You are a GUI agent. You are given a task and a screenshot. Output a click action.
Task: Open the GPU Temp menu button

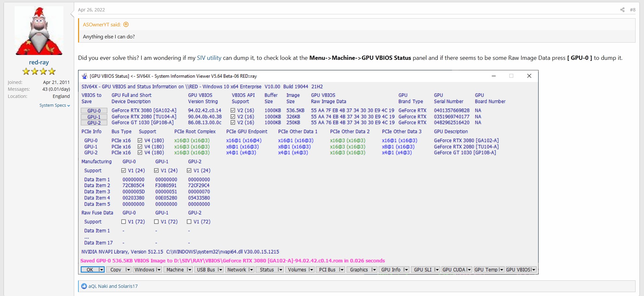[x=489, y=270]
